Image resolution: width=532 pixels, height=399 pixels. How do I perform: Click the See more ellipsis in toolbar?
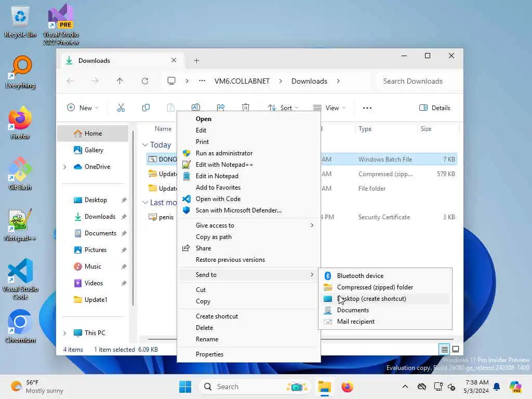tap(367, 108)
